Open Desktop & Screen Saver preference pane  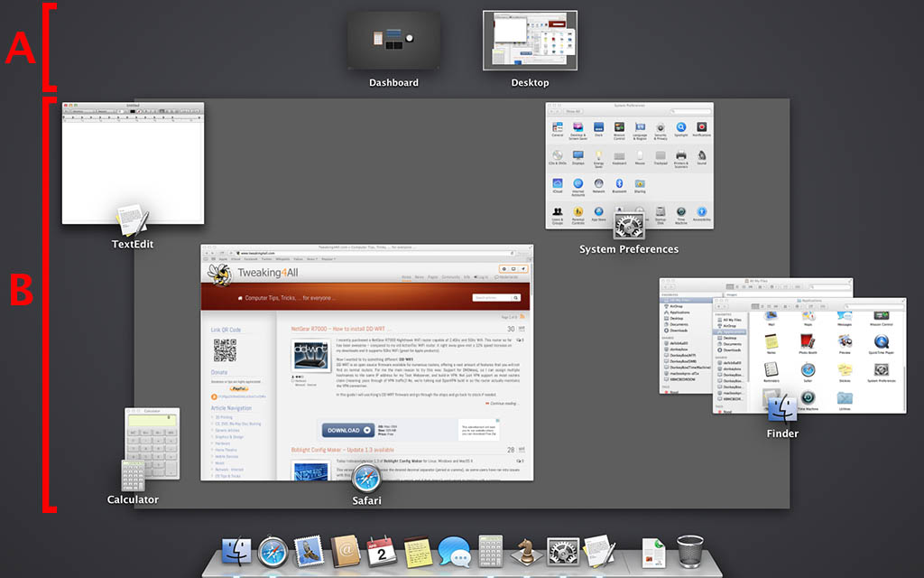click(x=578, y=130)
